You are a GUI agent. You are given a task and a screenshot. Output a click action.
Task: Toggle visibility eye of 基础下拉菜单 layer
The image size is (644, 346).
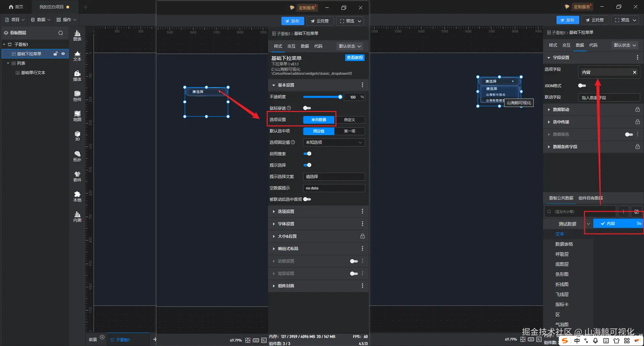[x=63, y=54]
